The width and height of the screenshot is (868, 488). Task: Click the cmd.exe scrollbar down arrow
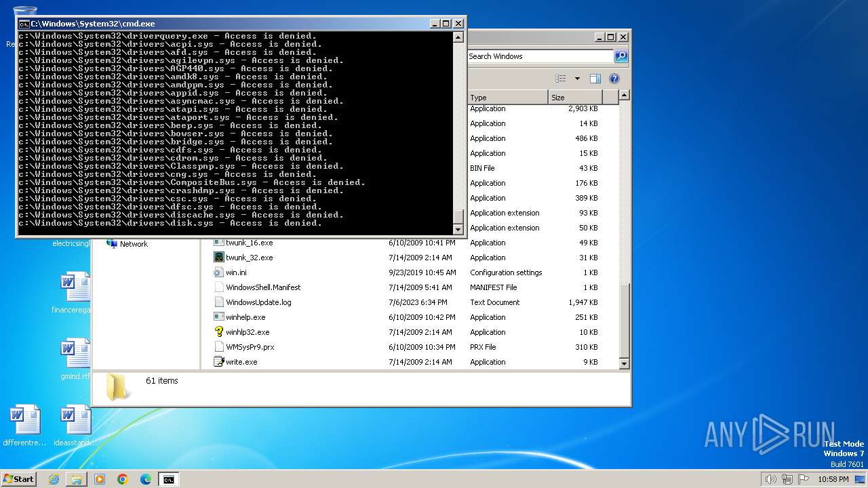pyautogui.click(x=458, y=229)
